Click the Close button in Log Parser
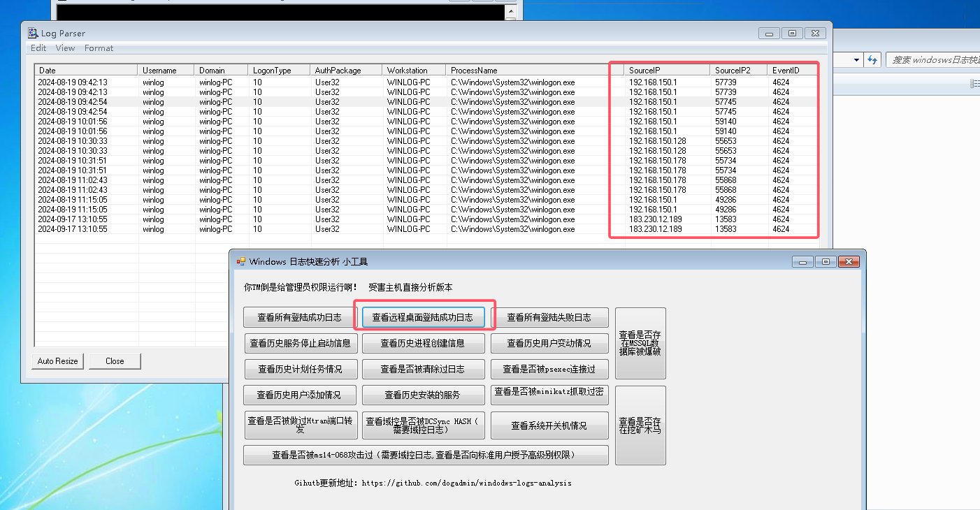980x510 pixels. click(x=115, y=361)
